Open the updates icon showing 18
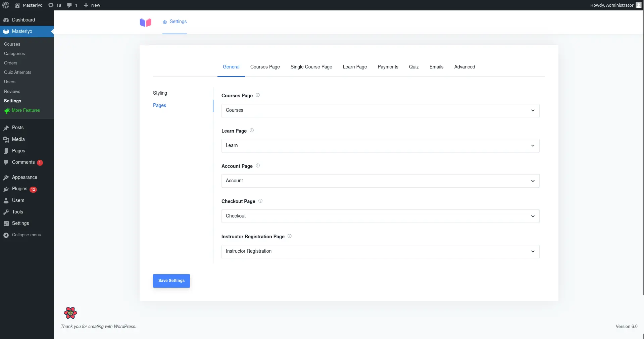Viewport: 644px width, 339px height. [x=55, y=5]
